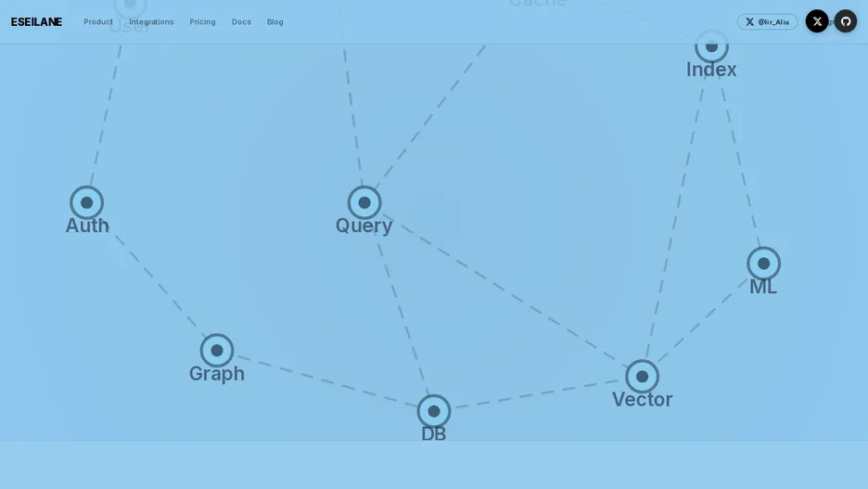The image size is (868, 489).
Task: Select the ML node circle
Action: pos(764,264)
